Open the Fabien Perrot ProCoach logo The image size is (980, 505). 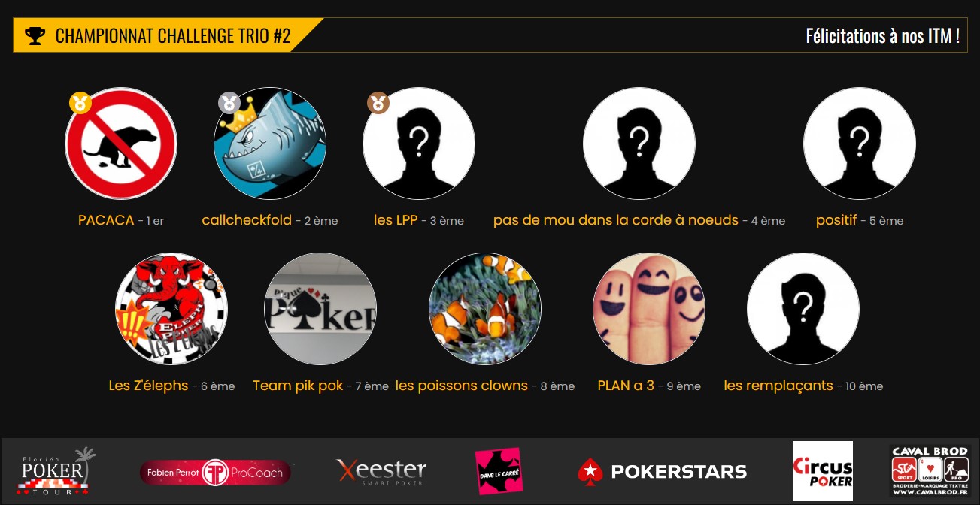pyautogui.click(x=216, y=473)
